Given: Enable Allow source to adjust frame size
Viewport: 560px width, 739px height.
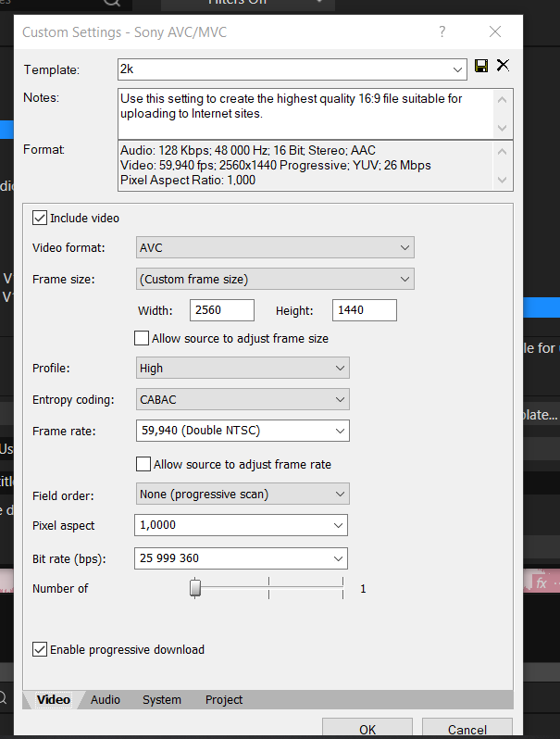Looking at the screenshot, I should click(143, 339).
